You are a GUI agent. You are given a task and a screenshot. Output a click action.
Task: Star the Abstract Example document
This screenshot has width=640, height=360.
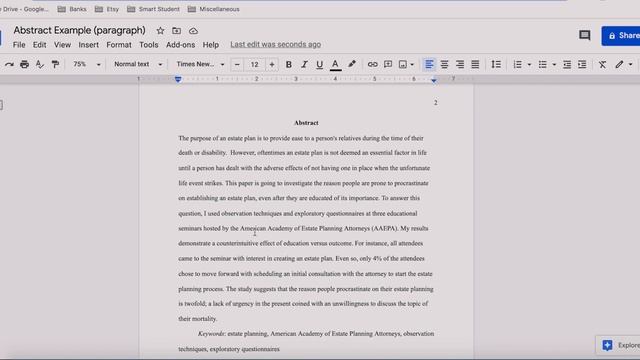point(160,31)
